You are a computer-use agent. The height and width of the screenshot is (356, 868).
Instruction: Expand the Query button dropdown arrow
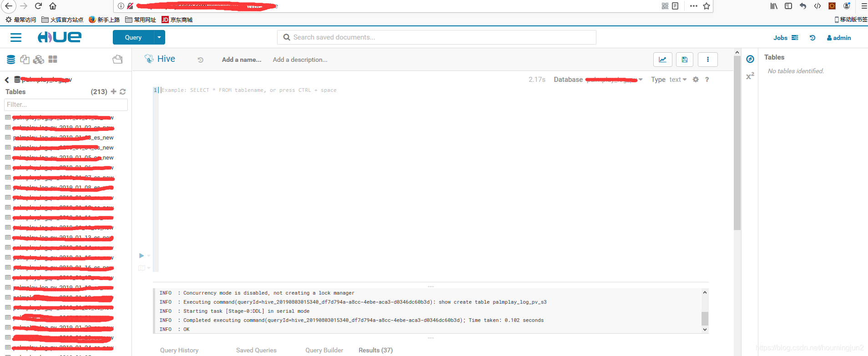(x=159, y=37)
